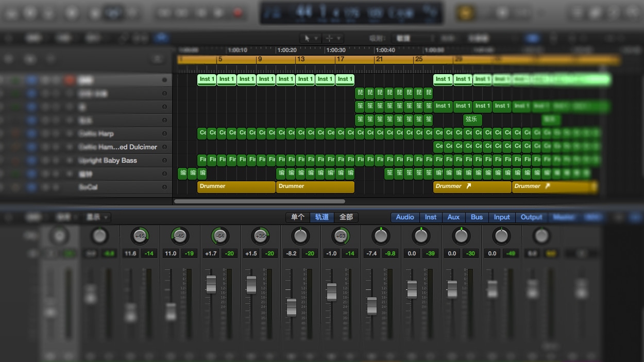Switch mixer to the 全部 view tab
Screen dimensions: 644x362
(x=346, y=217)
